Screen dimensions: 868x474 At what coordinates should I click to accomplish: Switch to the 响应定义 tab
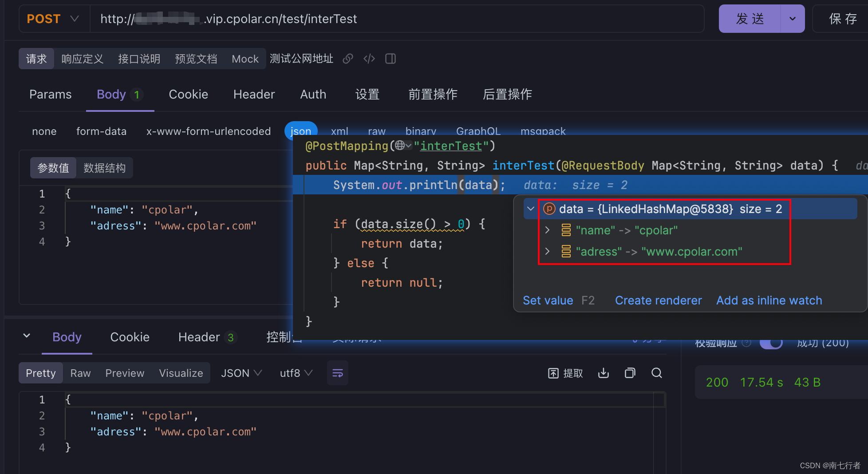[82, 59]
